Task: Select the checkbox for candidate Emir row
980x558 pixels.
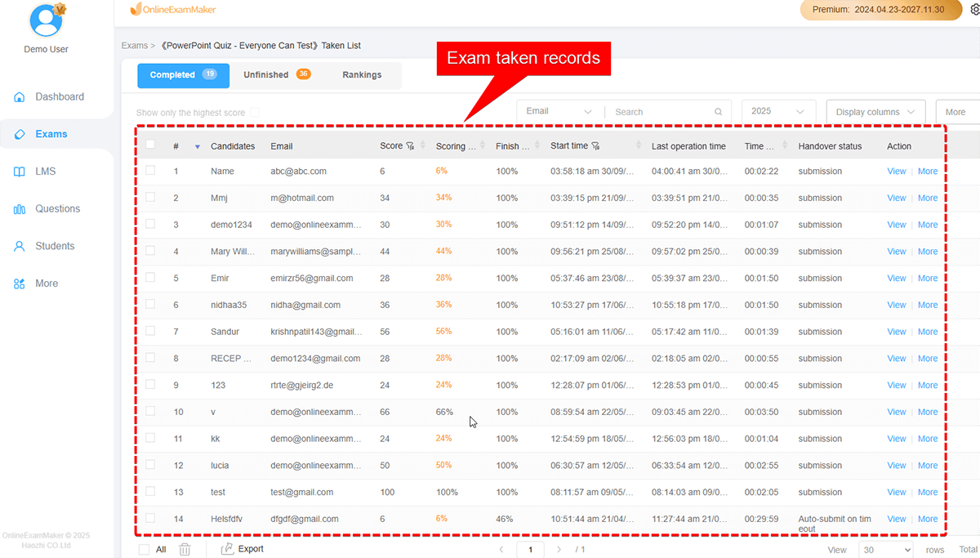Action: pos(150,278)
